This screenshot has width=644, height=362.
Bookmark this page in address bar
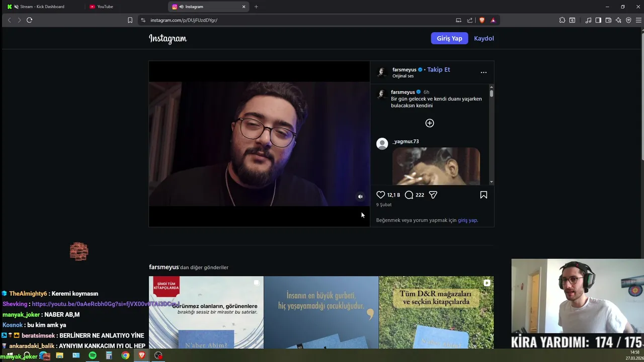pos(130,20)
